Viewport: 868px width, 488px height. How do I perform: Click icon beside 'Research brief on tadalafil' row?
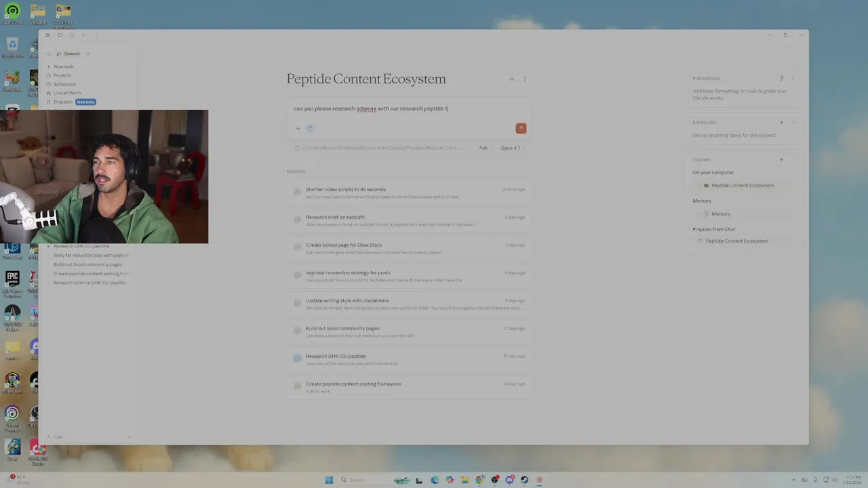297,220
